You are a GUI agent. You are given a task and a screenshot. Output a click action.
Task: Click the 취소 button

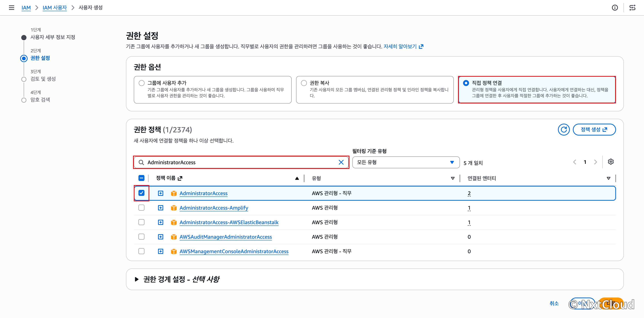click(x=554, y=303)
